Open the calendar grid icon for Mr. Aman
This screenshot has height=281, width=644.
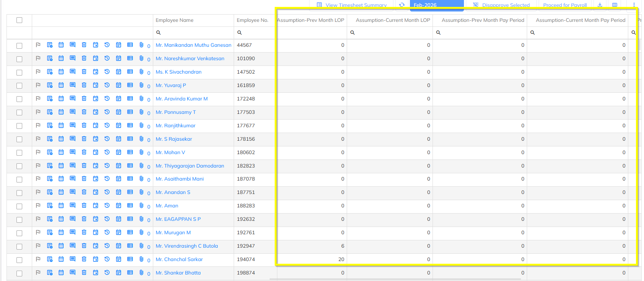61,205
